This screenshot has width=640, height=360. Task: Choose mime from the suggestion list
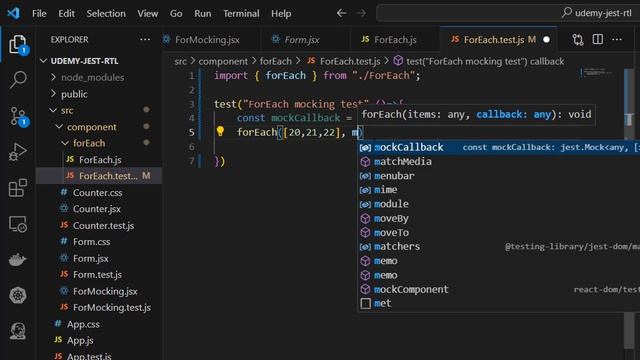click(x=499, y=190)
